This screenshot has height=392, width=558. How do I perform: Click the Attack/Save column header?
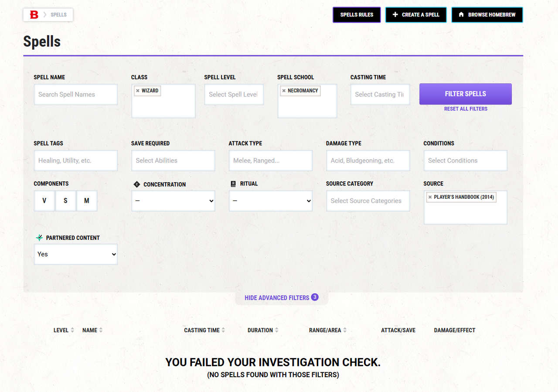(x=398, y=330)
